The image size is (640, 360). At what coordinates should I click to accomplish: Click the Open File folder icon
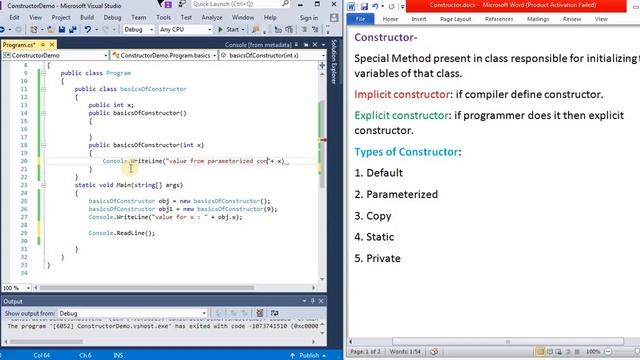50,29
